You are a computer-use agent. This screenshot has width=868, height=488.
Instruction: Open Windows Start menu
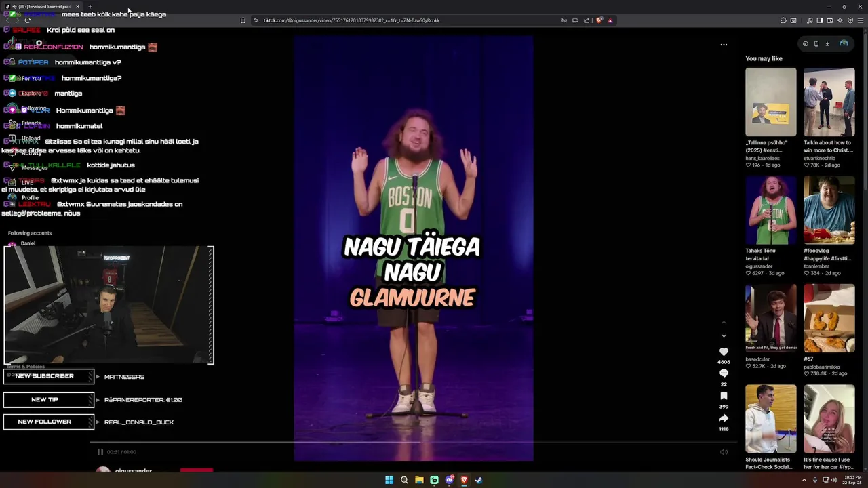tap(389, 480)
